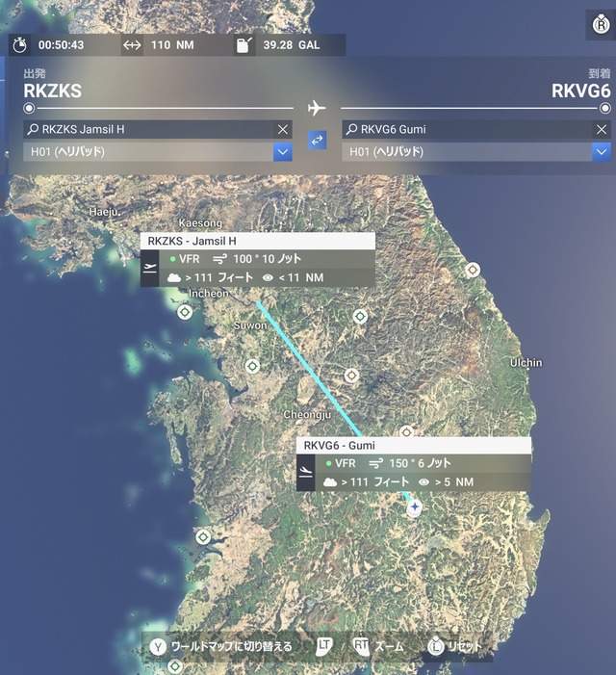This screenshot has height=675, width=616.
Task: Click the departure search magnifier icon
Action: tap(33, 129)
